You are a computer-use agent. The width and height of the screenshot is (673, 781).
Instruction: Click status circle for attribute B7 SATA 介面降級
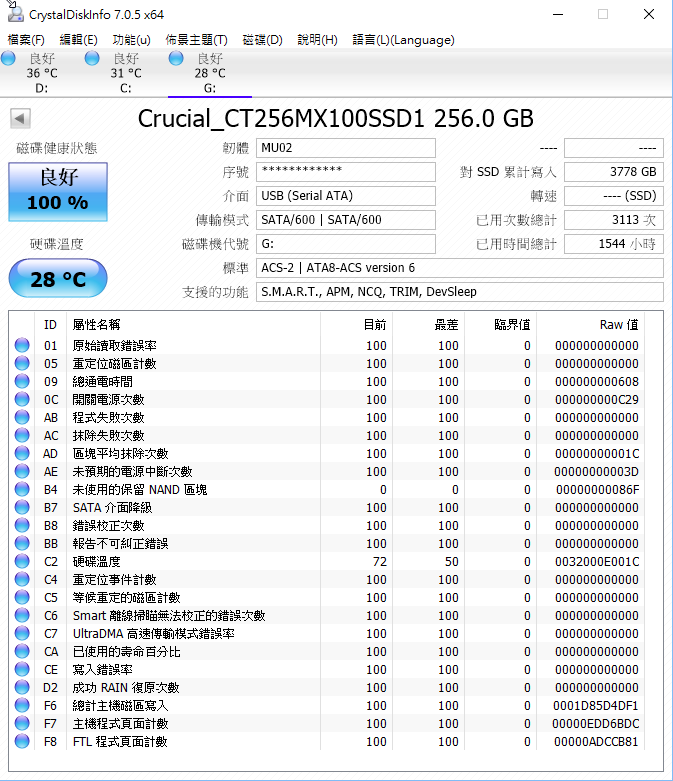point(22,507)
